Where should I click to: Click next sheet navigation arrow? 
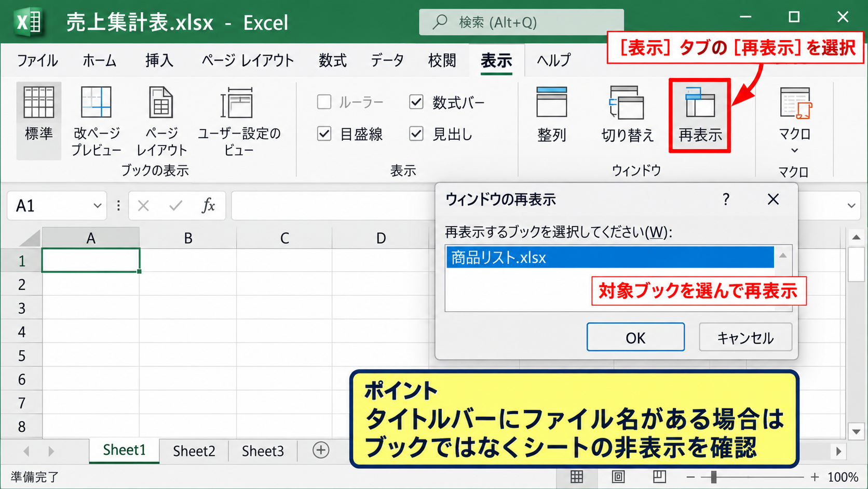51,451
